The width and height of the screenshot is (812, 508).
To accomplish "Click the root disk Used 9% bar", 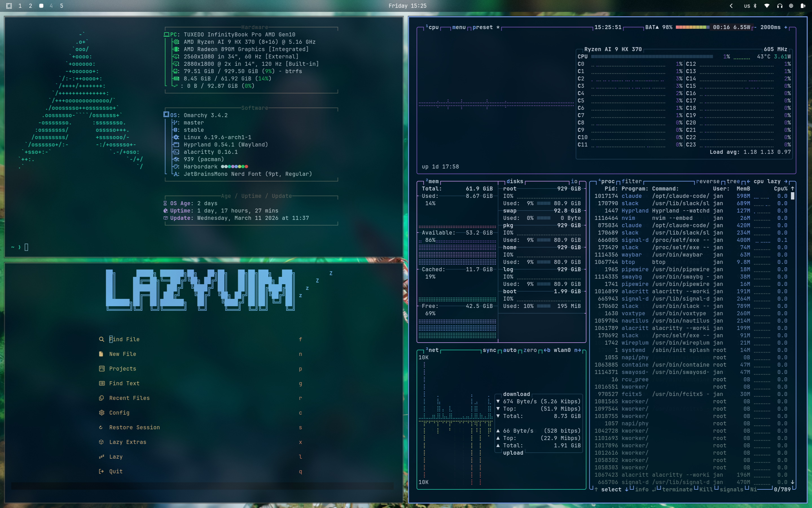I will coord(544,203).
